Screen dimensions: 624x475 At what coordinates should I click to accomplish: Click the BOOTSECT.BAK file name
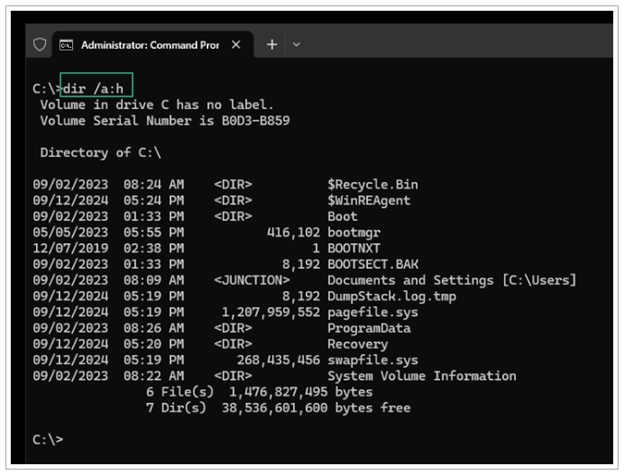point(368,264)
